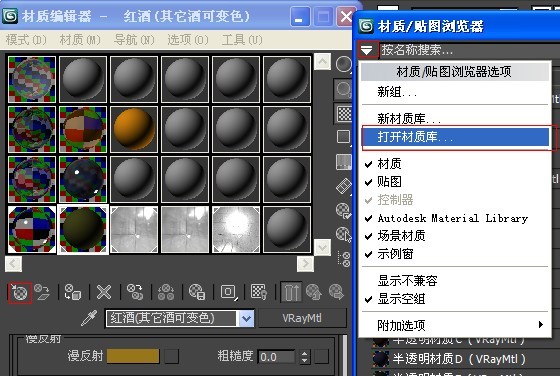Viewport: 560px width, 376px height.
Task: Open the 选项(O) menu
Action: pos(188,40)
